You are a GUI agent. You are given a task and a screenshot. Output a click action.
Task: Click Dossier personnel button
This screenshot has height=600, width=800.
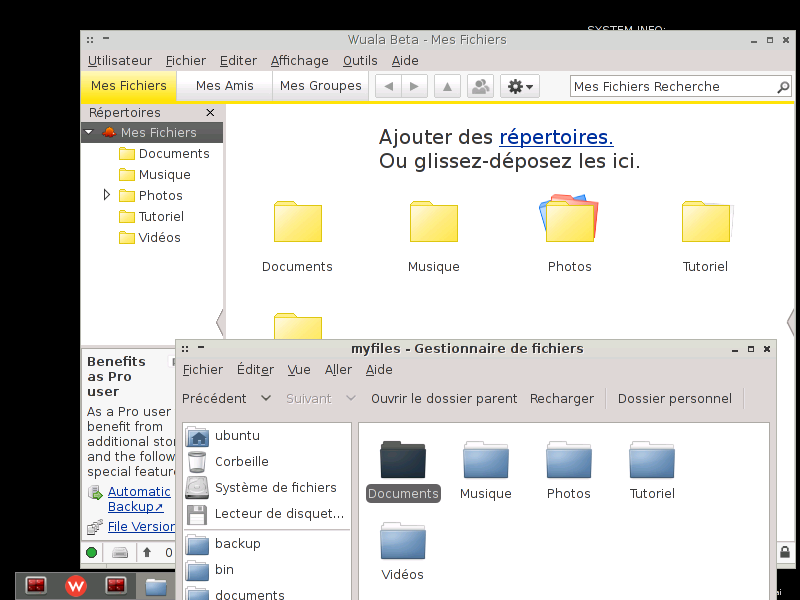(x=674, y=398)
